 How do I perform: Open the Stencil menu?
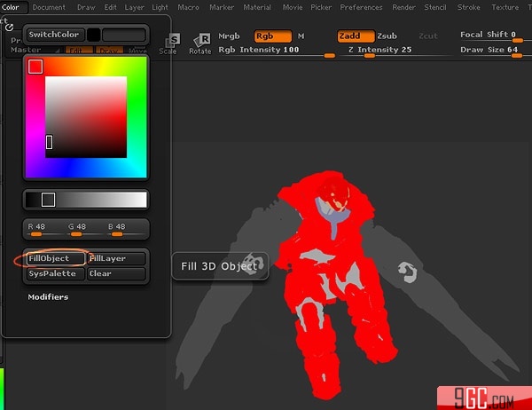pyautogui.click(x=435, y=7)
